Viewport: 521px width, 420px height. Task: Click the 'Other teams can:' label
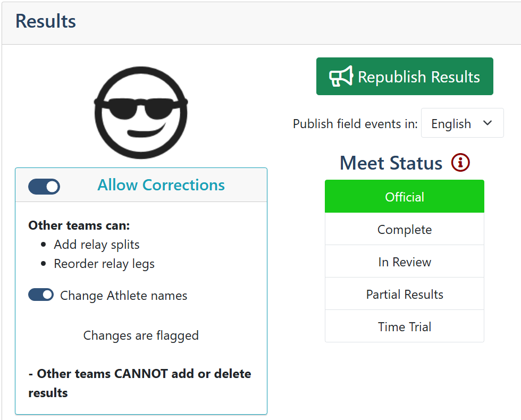79,225
